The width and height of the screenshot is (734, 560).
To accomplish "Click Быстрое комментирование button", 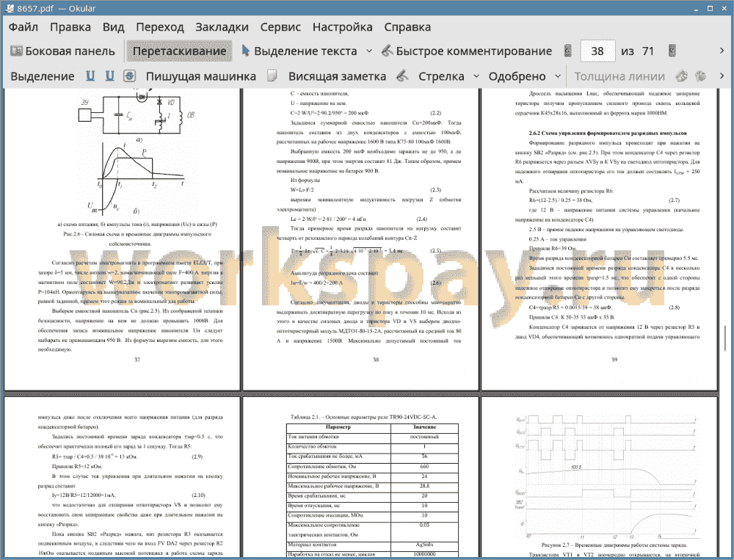I will (467, 51).
